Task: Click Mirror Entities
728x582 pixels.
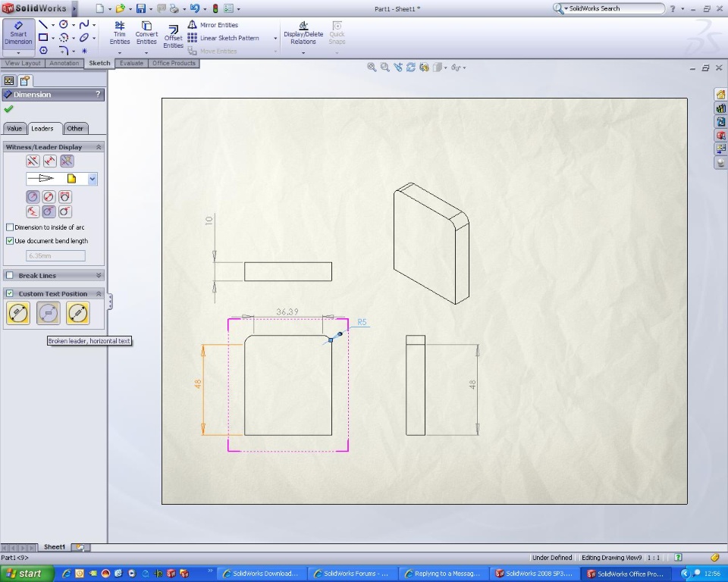Action: [x=213, y=25]
